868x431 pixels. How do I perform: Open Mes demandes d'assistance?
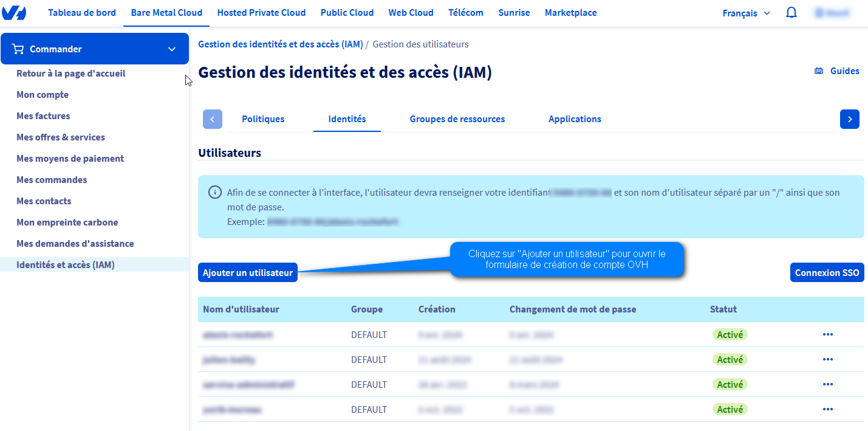pyautogui.click(x=75, y=244)
